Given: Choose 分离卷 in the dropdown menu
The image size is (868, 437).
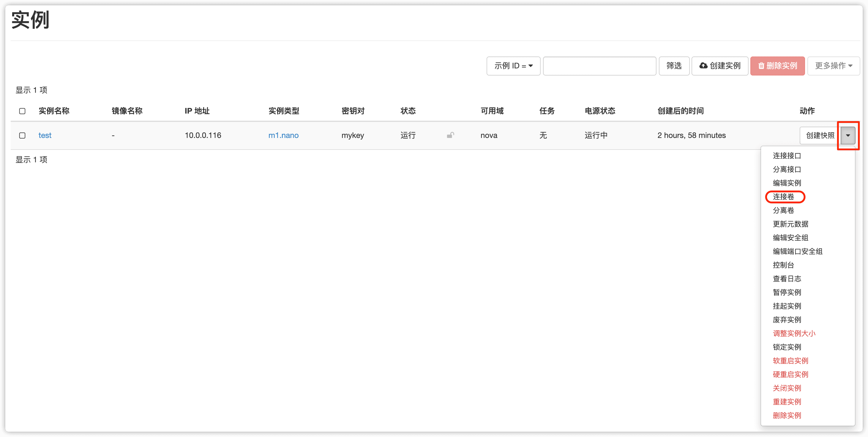Looking at the screenshot, I should (x=783, y=210).
